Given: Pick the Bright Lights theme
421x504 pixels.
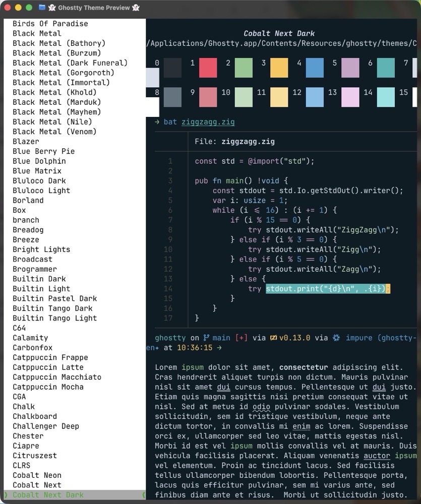Looking at the screenshot, I should tap(41, 249).
